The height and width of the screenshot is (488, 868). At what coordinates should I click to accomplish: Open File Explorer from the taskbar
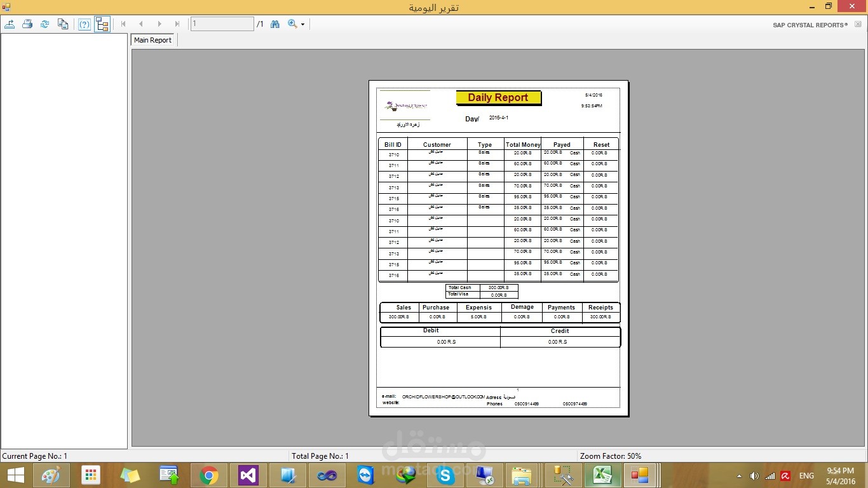click(522, 475)
